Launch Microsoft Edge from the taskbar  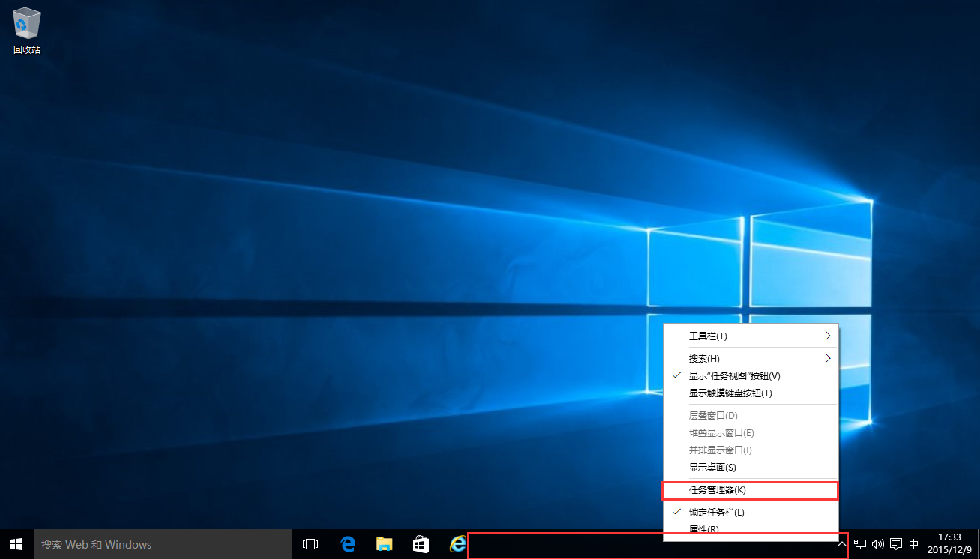(348, 544)
